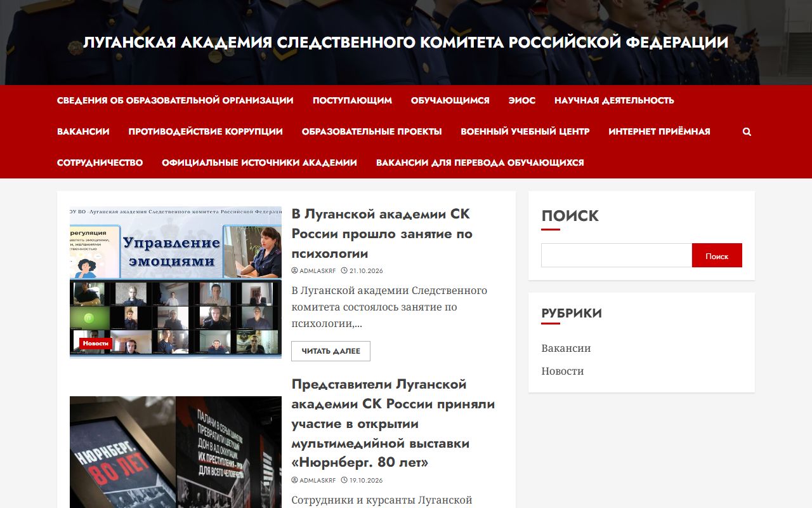This screenshot has height=508, width=812.
Task: Click the date 21.10.2026
Action: [x=362, y=271]
